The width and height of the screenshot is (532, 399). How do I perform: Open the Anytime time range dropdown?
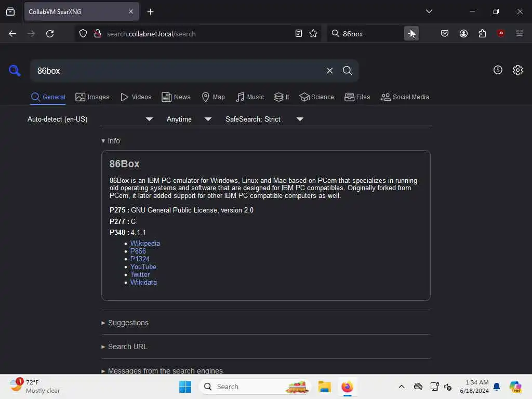189,119
